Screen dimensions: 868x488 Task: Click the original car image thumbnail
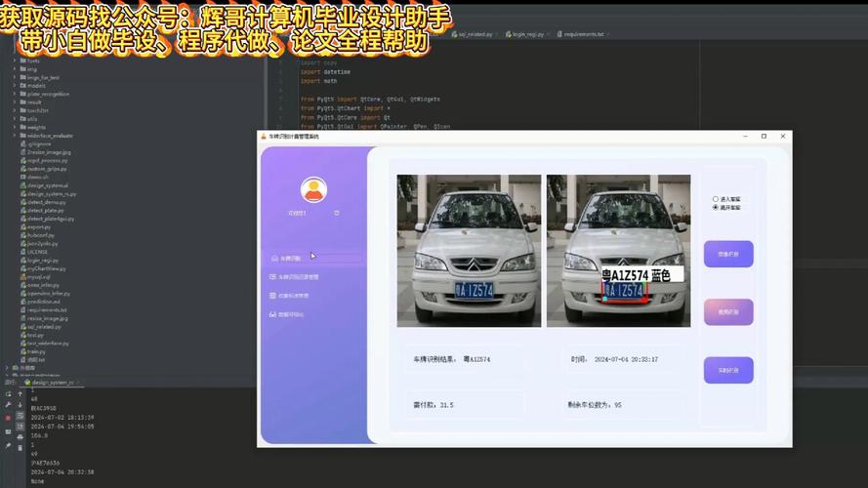[469, 251]
